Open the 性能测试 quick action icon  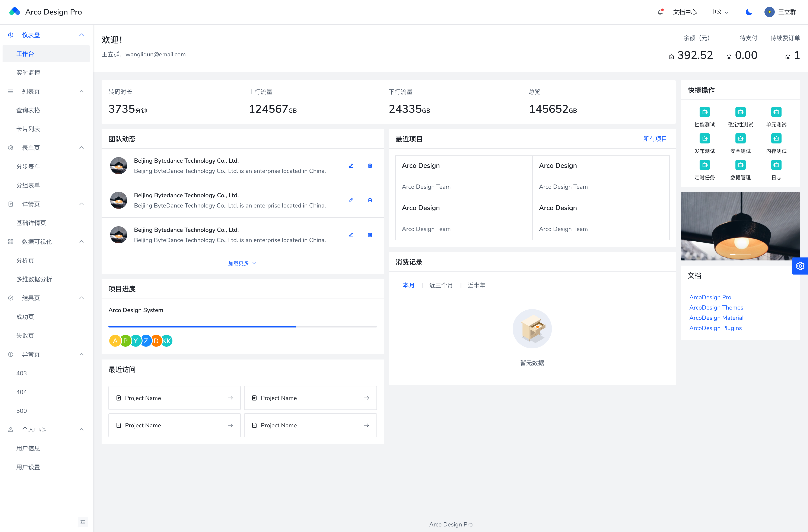(704, 112)
